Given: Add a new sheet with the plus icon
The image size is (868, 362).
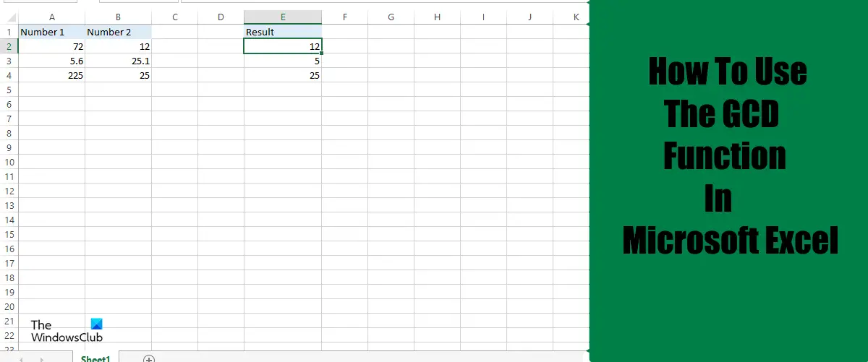Looking at the screenshot, I should click(x=148, y=358).
